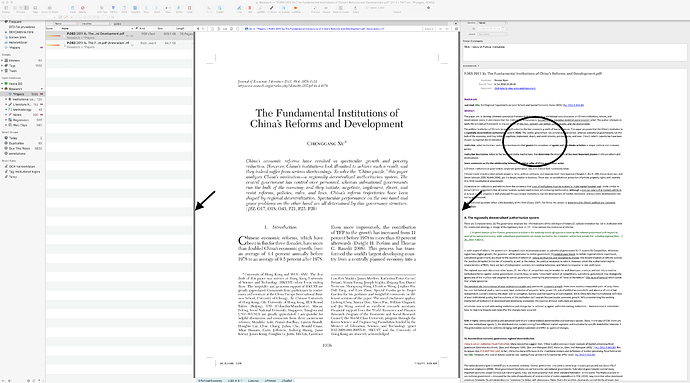The height and width of the screenshot is (383, 690).
Task: Open the Duplicates smart group
Action: coord(16,144)
